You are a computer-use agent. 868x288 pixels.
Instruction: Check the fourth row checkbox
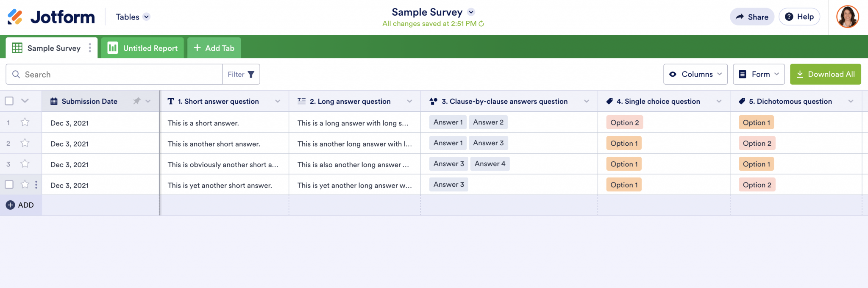(9, 185)
